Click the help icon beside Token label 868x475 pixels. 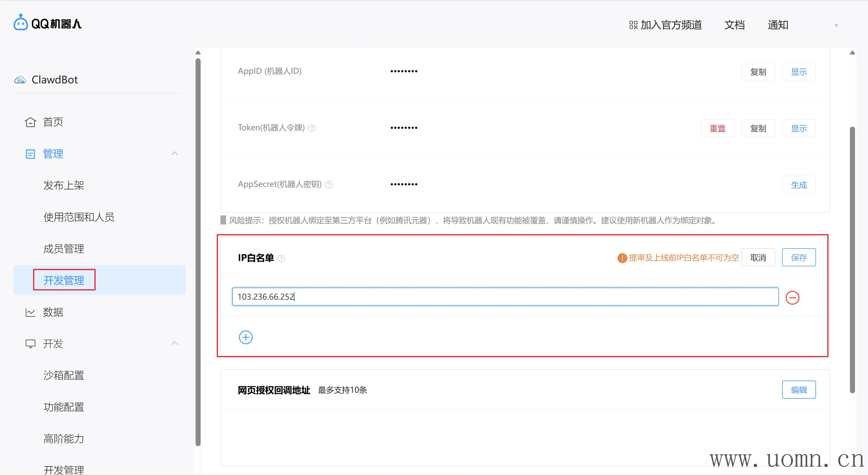312,128
